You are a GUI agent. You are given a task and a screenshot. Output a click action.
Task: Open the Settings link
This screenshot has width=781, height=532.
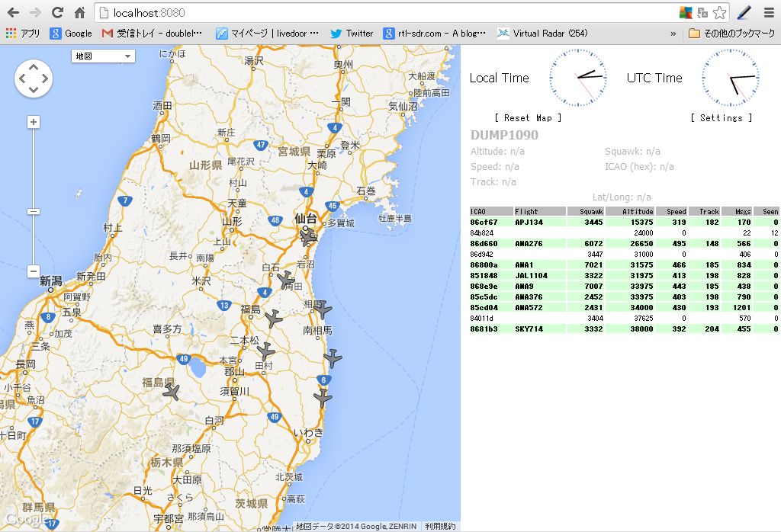click(721, 118)
